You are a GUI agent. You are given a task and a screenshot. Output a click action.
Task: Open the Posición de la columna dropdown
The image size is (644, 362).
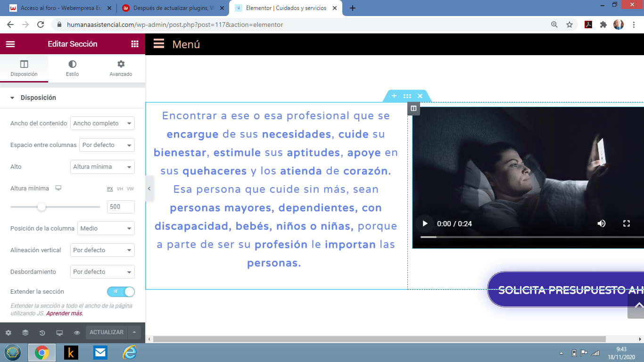[106, 229]
